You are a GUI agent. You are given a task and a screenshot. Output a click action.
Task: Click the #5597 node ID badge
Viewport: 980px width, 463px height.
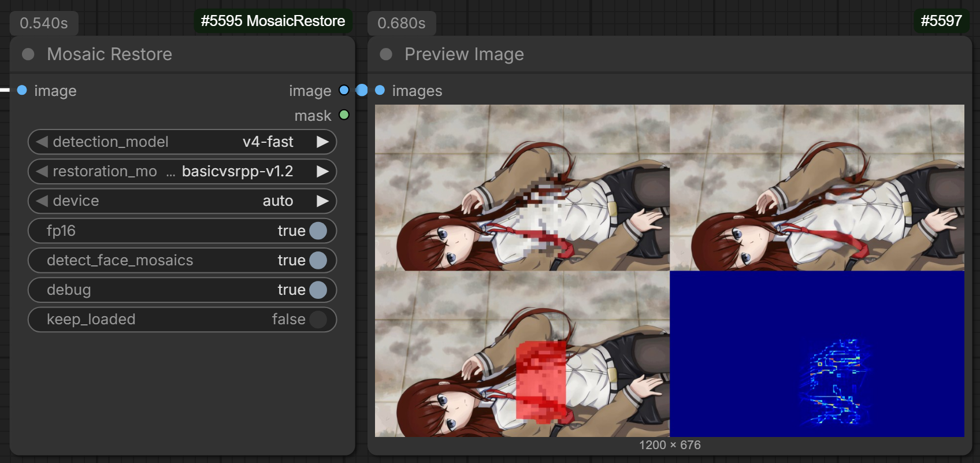941,21
